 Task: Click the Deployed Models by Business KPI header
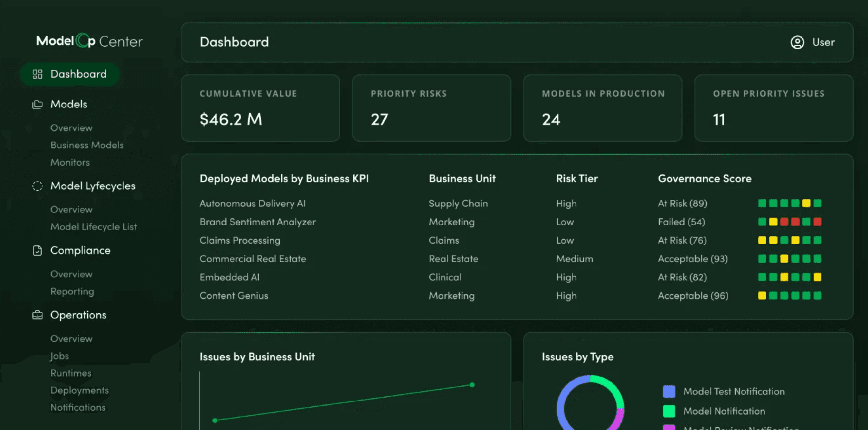point(284,178)
